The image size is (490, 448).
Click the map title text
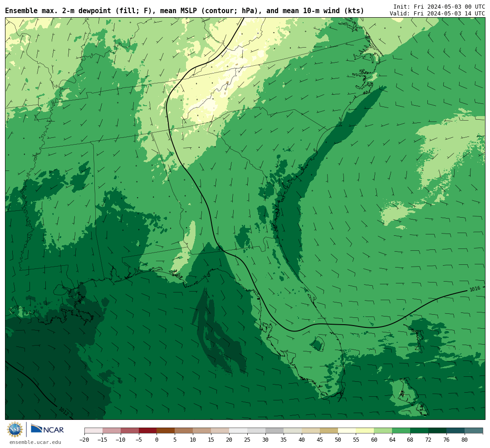tap(184, 11)
